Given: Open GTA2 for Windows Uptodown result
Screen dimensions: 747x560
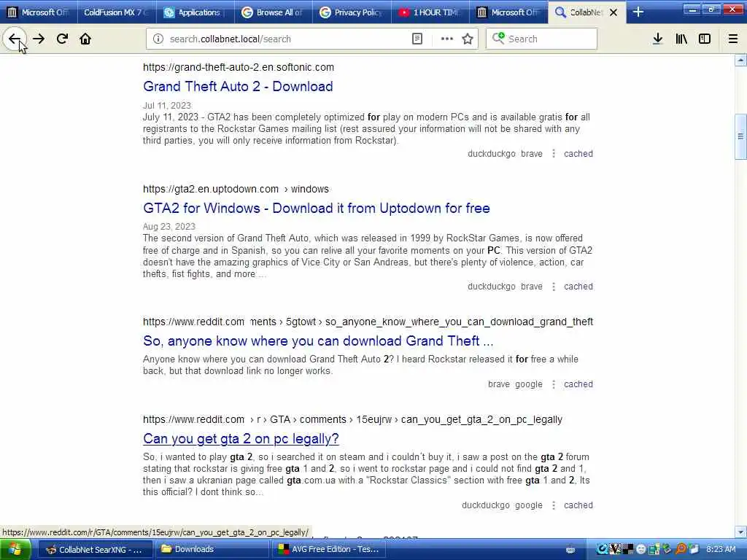Looking at the screenshot, I should [x=317, y=208].
